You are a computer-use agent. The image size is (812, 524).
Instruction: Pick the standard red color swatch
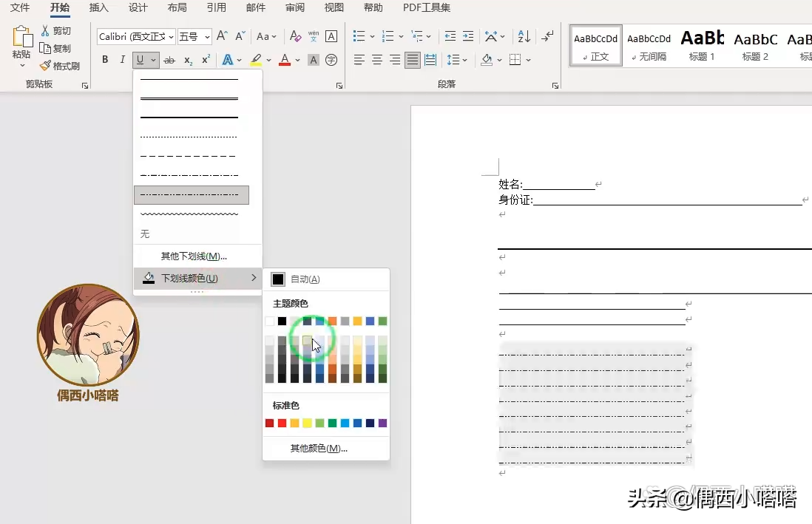pyautogui.click(x=282, y=423)
